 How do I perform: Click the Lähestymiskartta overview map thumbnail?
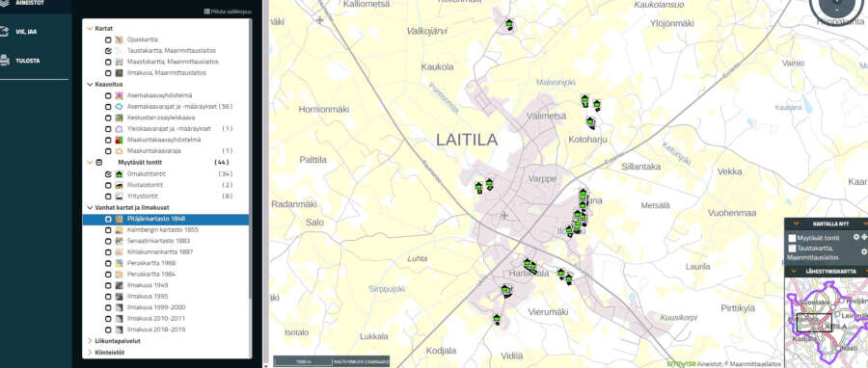coord(826,321)
